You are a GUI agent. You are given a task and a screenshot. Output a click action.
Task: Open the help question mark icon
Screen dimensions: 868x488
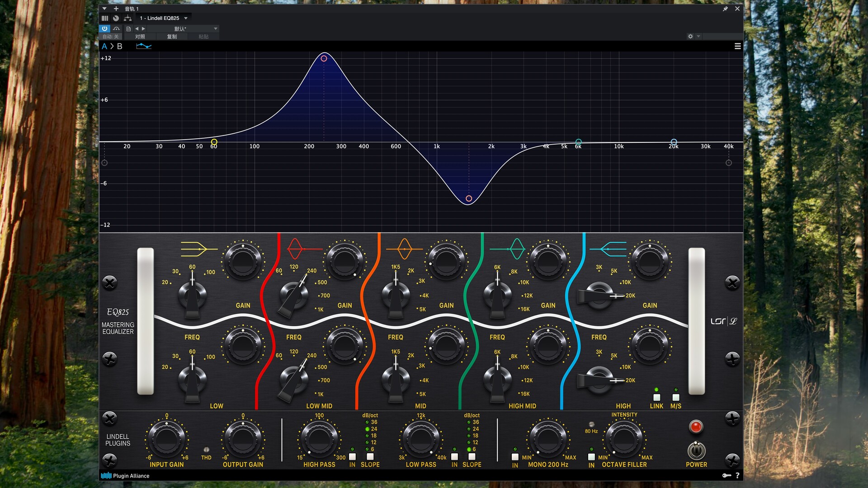(737, 475)
